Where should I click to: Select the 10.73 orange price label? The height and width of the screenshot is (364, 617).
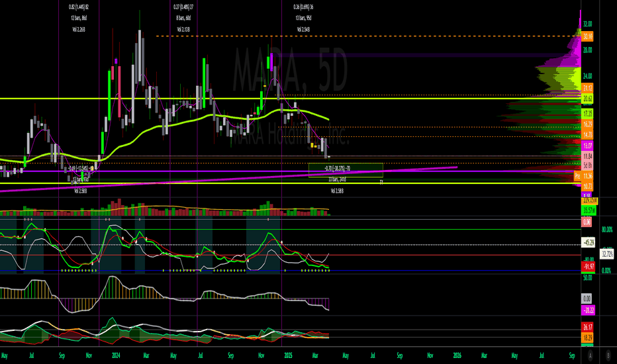pyautogui.click(x=587, y=186)
